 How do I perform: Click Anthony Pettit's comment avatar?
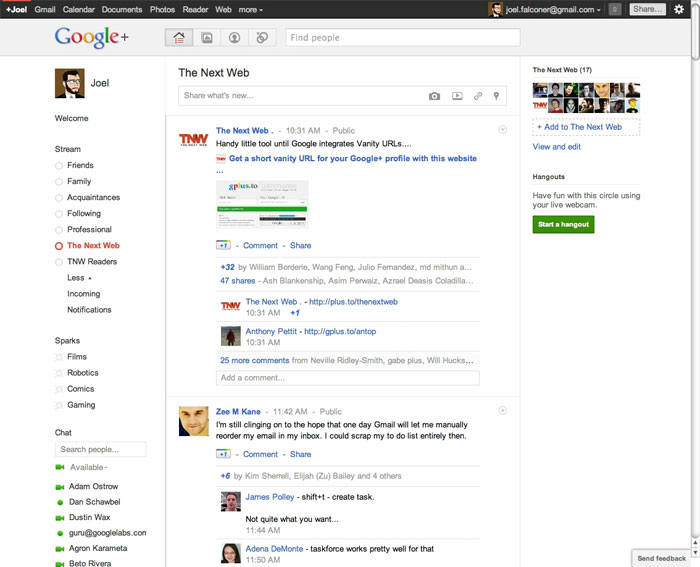[231, 336]
